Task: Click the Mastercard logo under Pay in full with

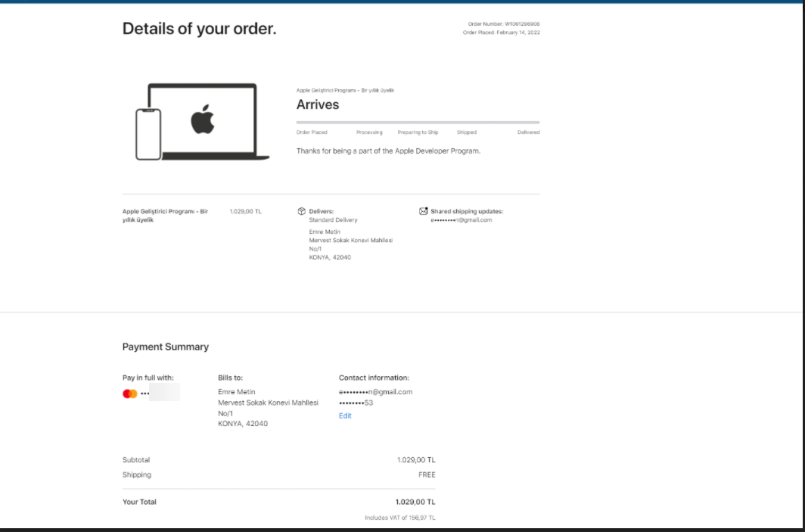Action: click(129, 394)
